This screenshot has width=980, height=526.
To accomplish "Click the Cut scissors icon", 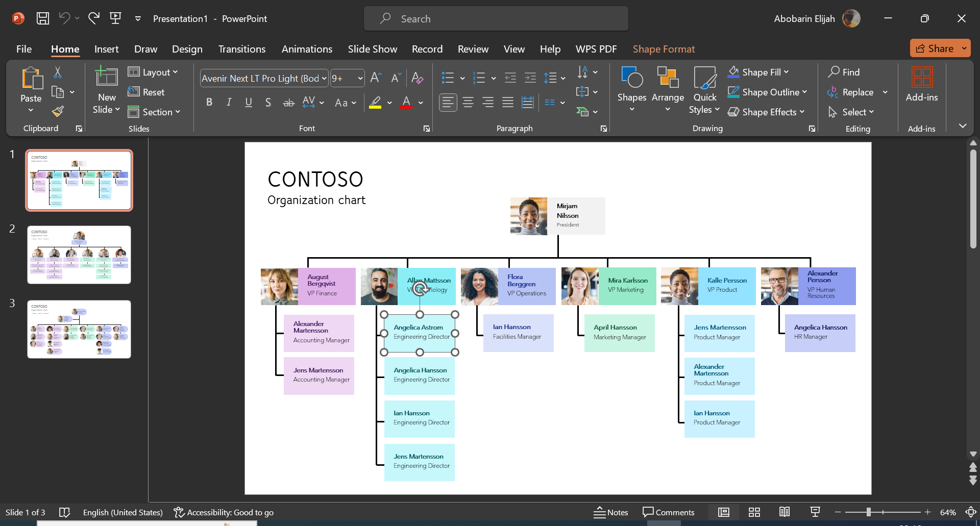I will tap(58, 72).
